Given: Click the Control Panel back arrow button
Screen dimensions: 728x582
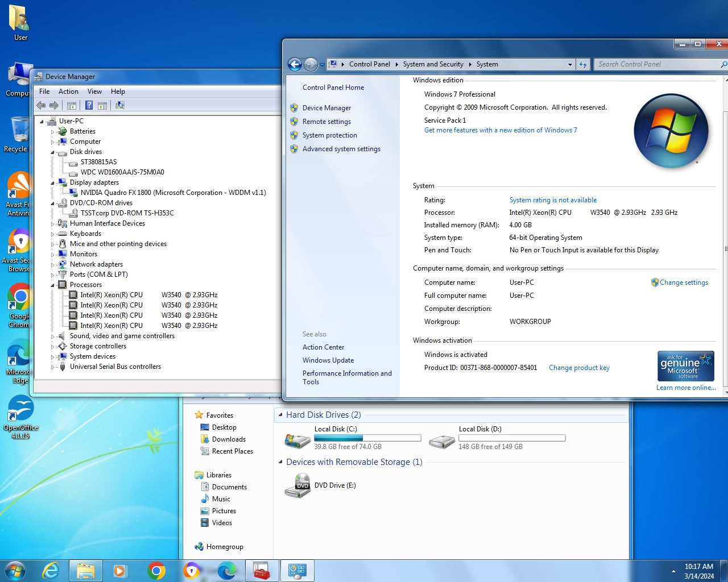Looking at the screenshot, I should tap(295, 64).
